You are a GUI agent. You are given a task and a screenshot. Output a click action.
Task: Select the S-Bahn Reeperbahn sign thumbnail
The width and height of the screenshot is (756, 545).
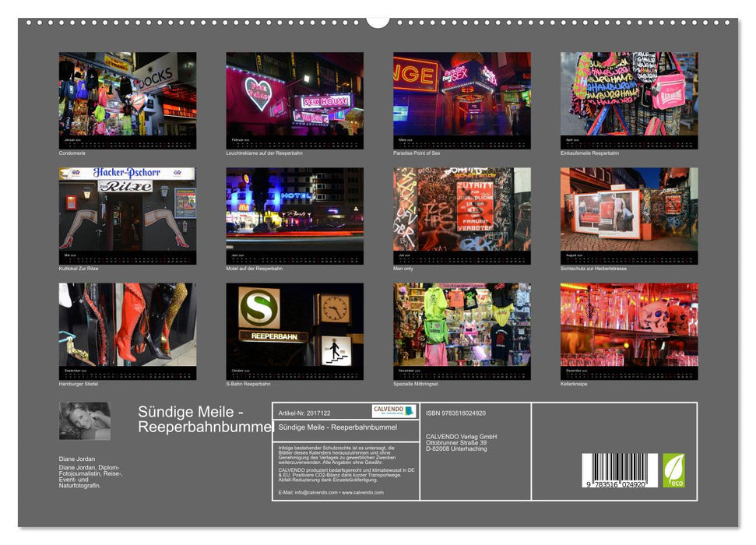tap(294, 325)
